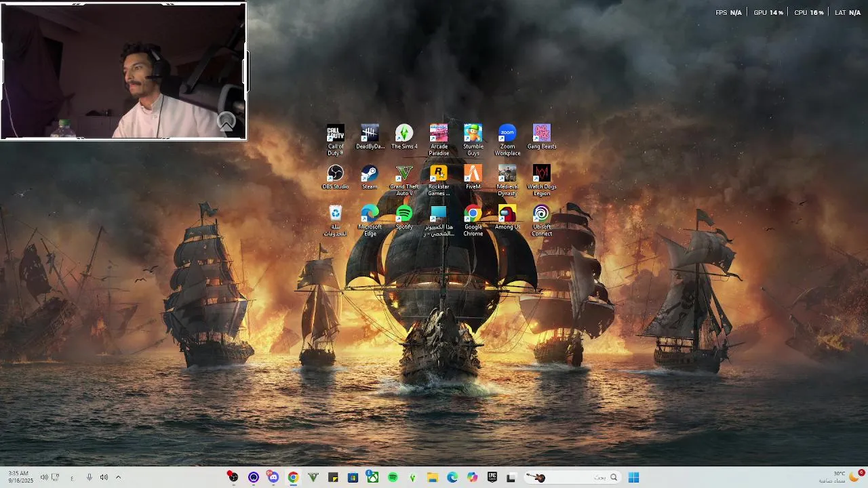868x488 pixels.
Task: Click the CPU 16% overlay readout
Action: (x=809, y=13)
